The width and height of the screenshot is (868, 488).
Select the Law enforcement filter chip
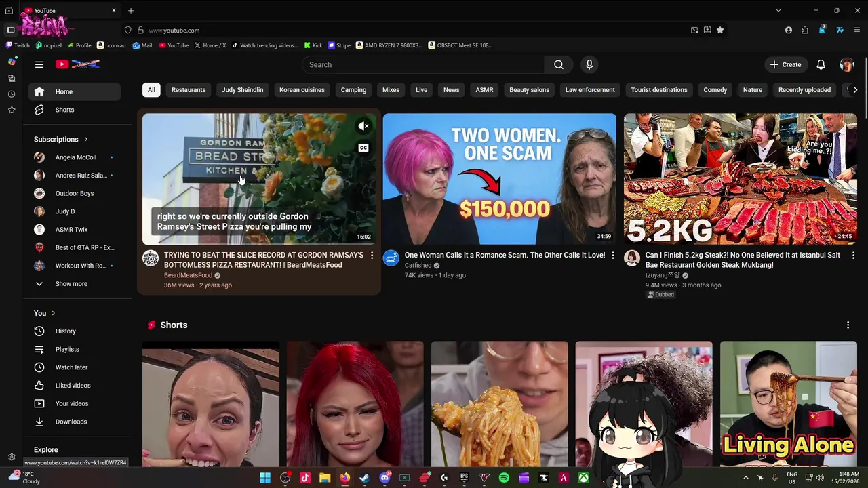(590, 90)
